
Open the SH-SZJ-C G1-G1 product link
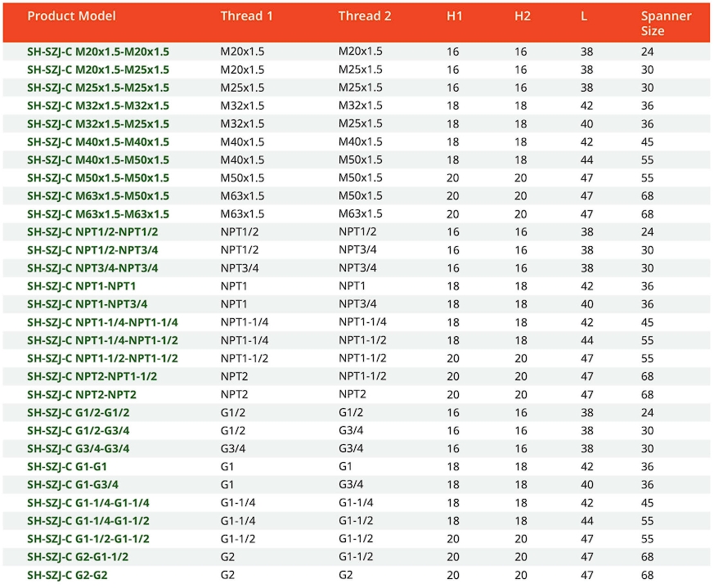[x=67, y=466]
